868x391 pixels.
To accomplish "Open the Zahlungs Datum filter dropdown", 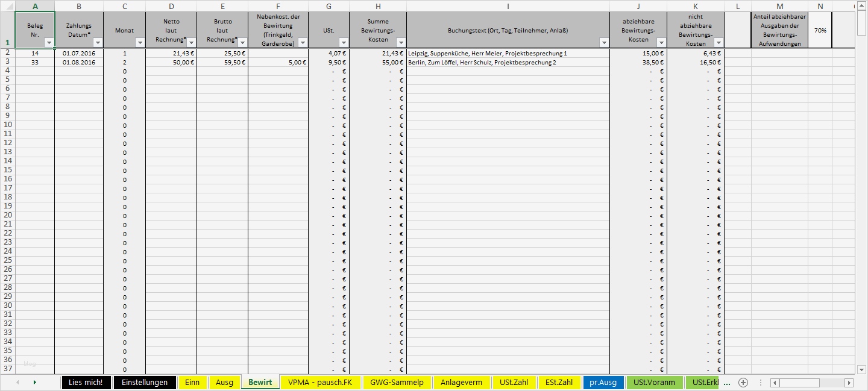I will point(98,43).
